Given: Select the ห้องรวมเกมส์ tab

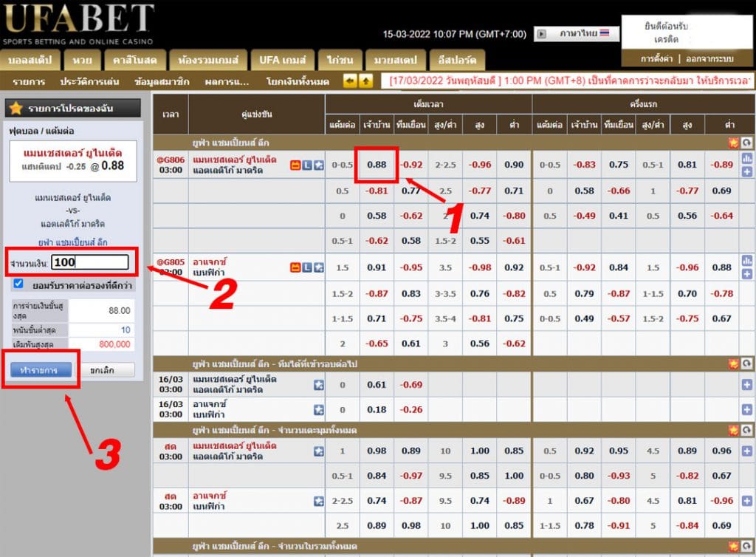Looking at the screenshot, I should pyautogui.click(x=208, y=61).
